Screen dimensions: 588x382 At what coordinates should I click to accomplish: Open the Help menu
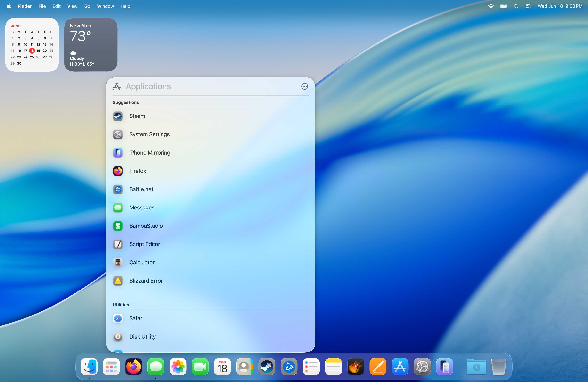(x=125, y=6)
